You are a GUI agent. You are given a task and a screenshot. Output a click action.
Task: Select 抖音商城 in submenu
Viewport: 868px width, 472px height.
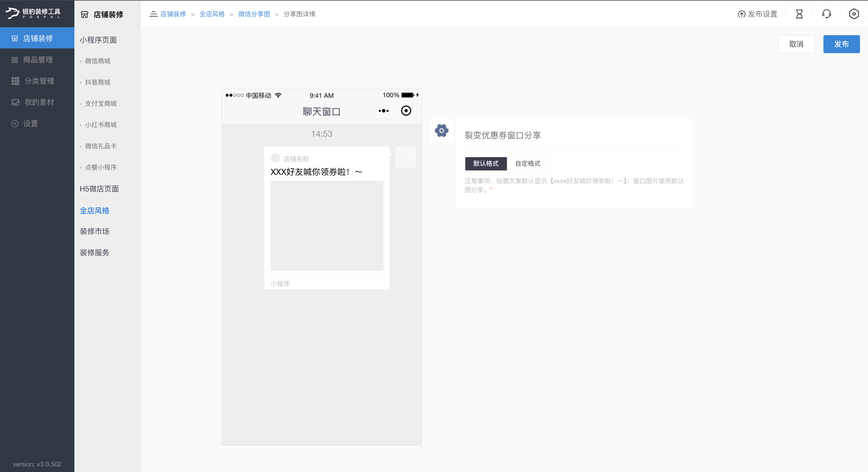pyautogui.click(x=98, y=82)
